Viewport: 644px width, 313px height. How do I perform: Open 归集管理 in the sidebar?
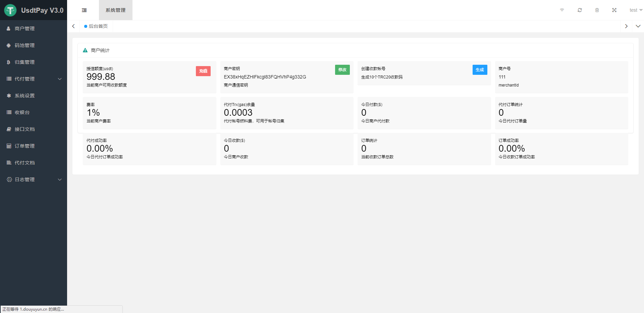(x=34, y=62)
